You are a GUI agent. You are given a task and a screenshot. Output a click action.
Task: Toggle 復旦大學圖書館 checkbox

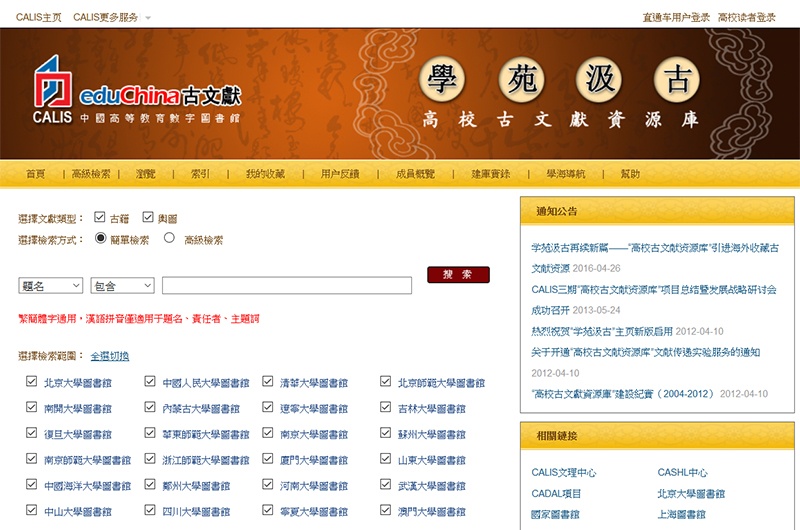[x=32, y=433]
